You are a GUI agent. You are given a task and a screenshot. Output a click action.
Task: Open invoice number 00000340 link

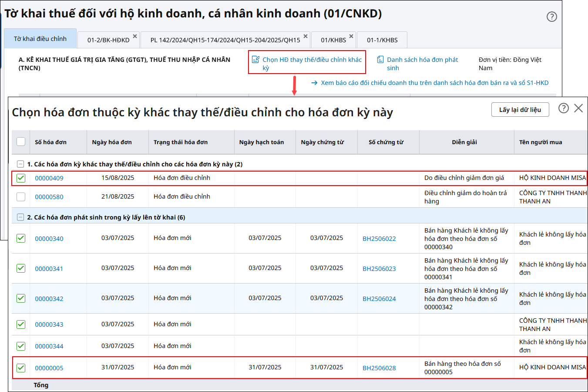click(x=49, y=239)
